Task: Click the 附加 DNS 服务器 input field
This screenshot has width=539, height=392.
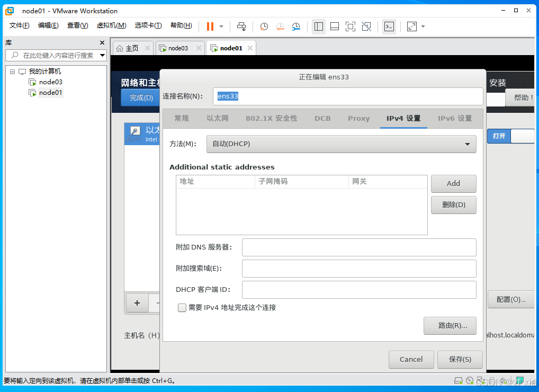Action: (x=359, y=247)
